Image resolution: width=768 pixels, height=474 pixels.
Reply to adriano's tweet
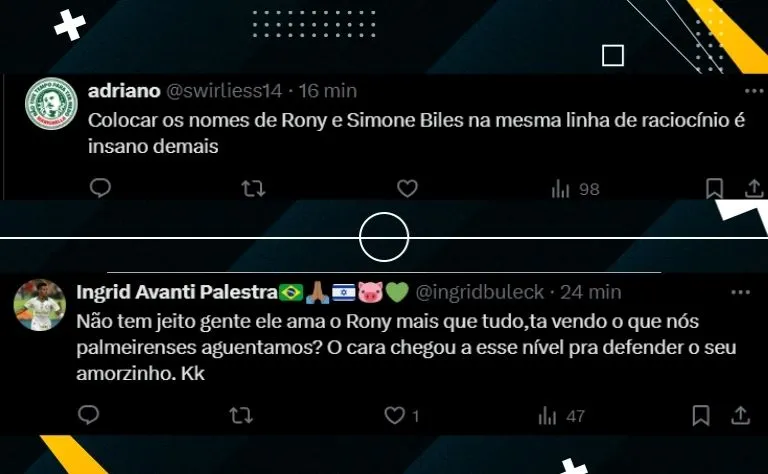(x=100, y=188)
